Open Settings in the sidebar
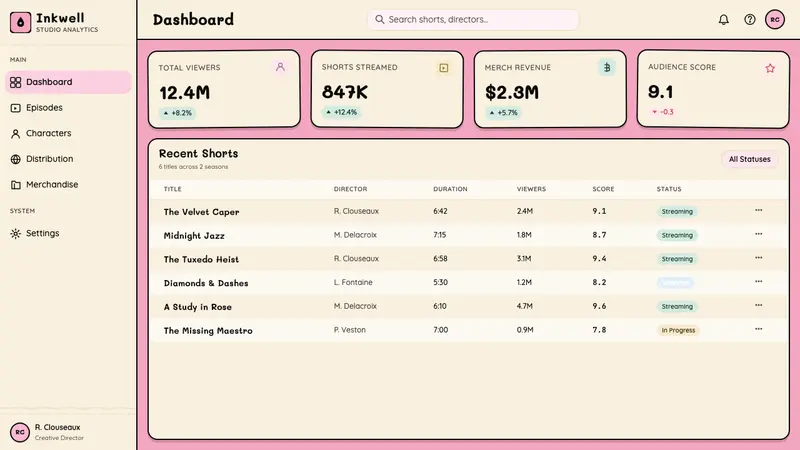Viewport: 800px width, 450px height. 68,233
